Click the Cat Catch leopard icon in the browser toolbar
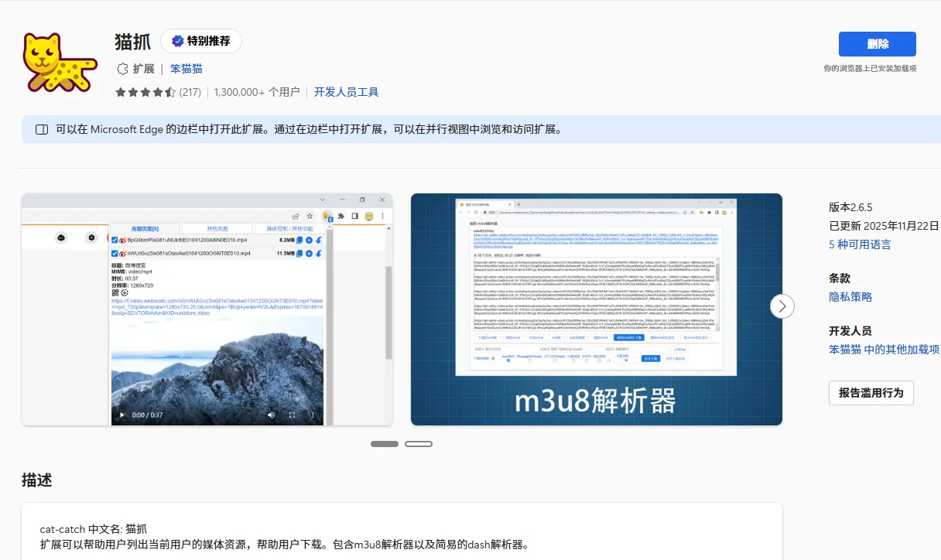 pos(327,216)
